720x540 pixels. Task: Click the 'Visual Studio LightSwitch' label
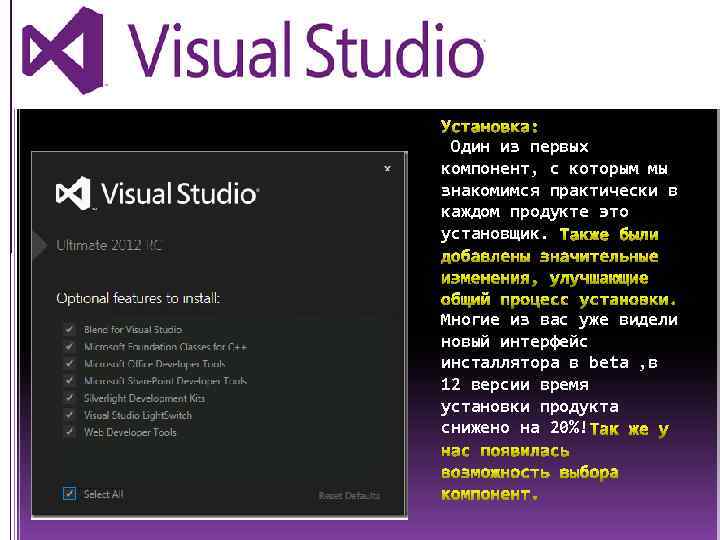click(138, 415)
